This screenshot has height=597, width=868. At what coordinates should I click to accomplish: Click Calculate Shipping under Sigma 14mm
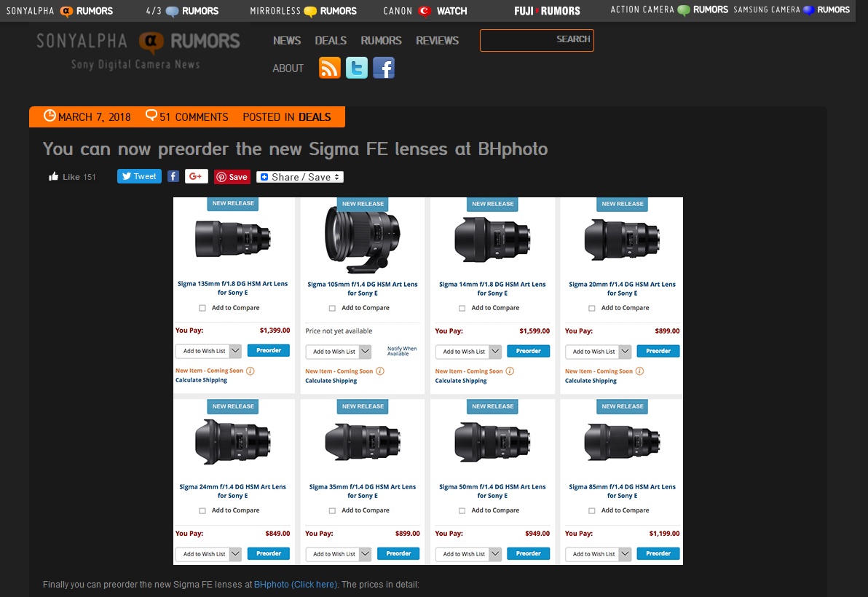[461, 381]
